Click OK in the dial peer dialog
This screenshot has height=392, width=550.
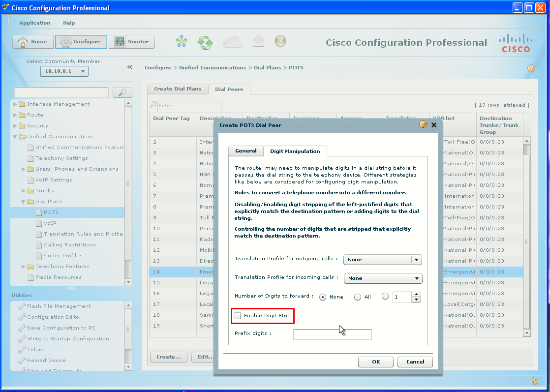click(376, 362)
